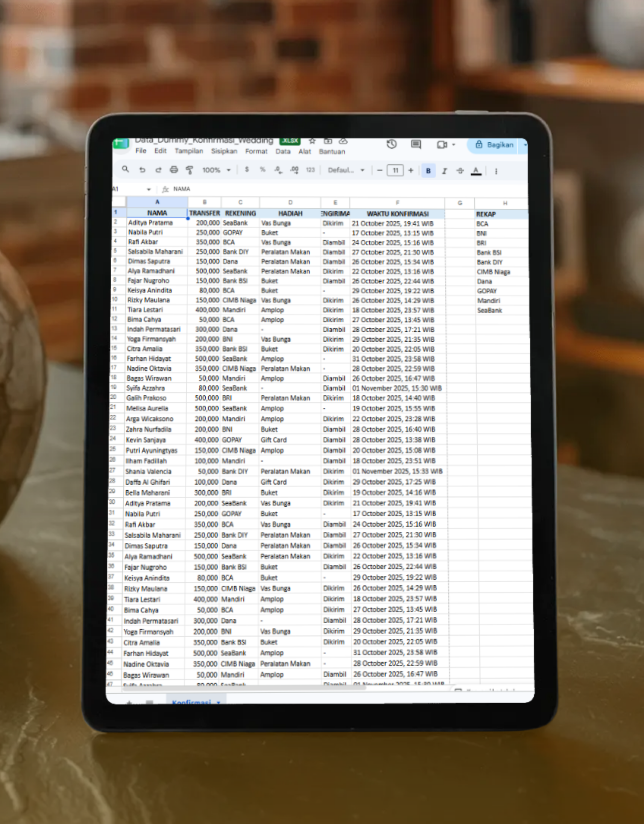Open the three-dot toolbar overflow menu
This screenshot has width=644, height=824.
pyautogui.click(x=496, y=171)
